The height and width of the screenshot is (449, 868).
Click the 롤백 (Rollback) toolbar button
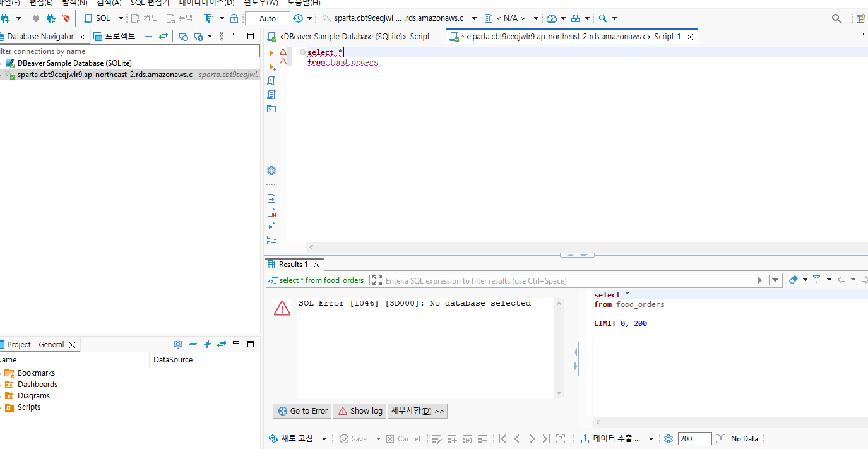click(x=179, y=18)
